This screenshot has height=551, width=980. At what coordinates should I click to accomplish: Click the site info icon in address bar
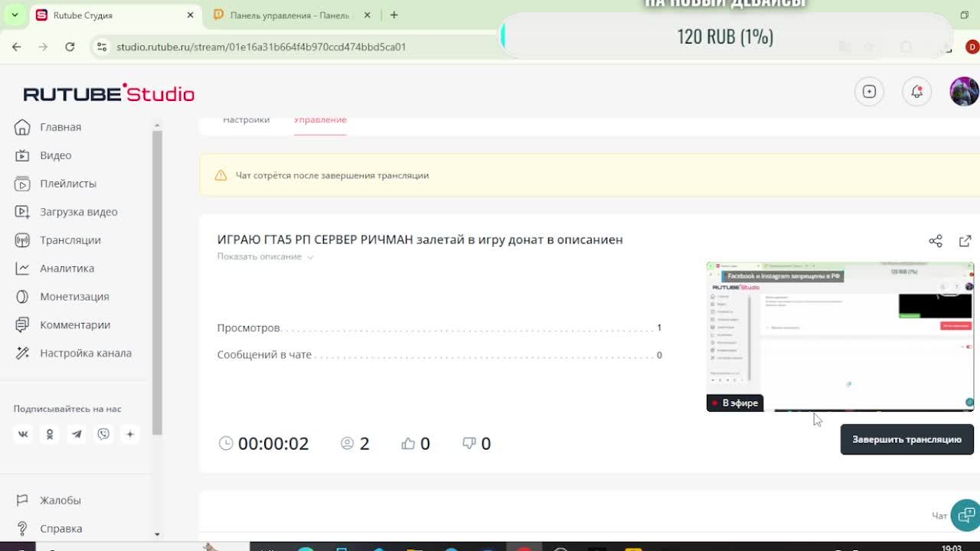point(101,47)
